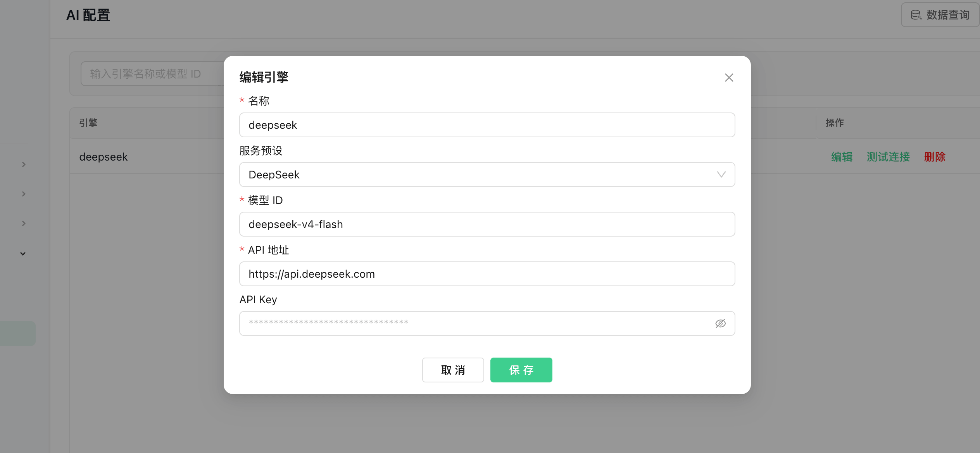This screenshot has width=980, height=453.
Task: Click the 编辑引擎 dialog title
Action: 264,77
